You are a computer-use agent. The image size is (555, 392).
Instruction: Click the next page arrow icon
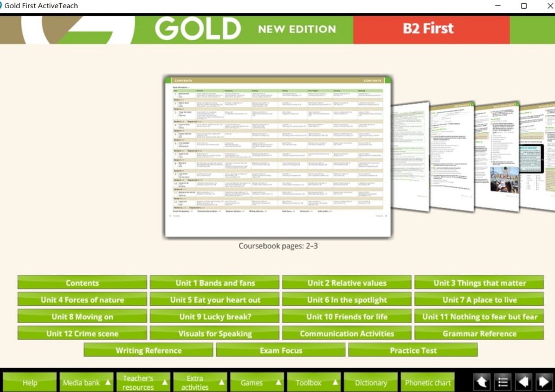(x=545, y=382)
